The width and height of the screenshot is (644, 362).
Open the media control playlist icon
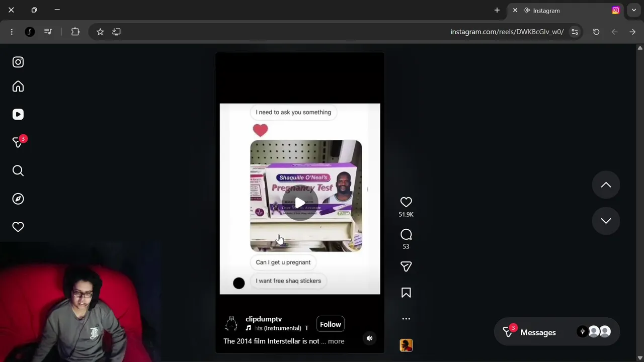tap(48, 32)
